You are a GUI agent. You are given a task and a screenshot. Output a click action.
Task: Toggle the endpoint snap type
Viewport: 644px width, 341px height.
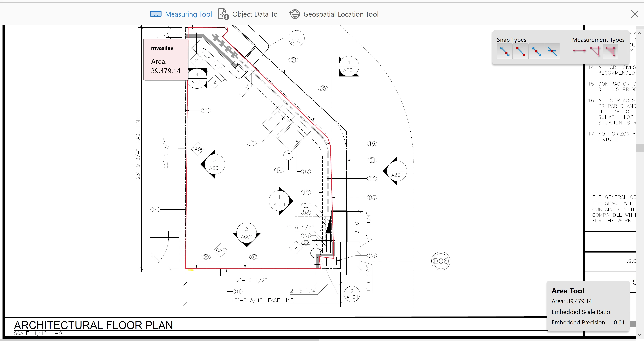[x=520, y=51]
